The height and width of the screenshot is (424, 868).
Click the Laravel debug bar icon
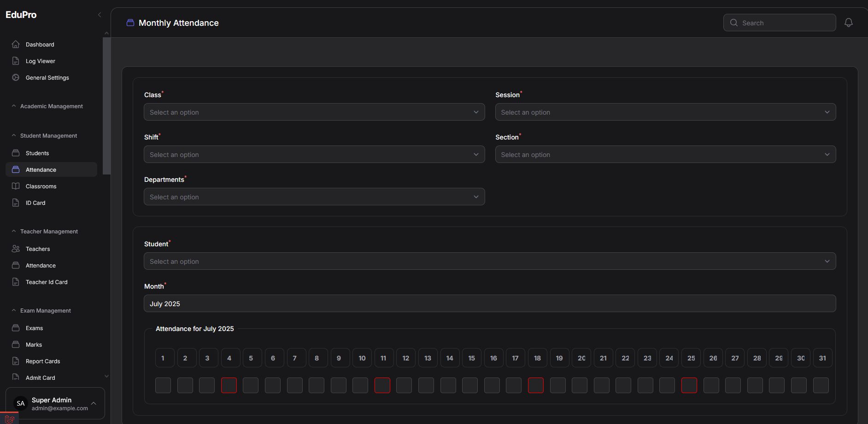(x=9, y=419)
